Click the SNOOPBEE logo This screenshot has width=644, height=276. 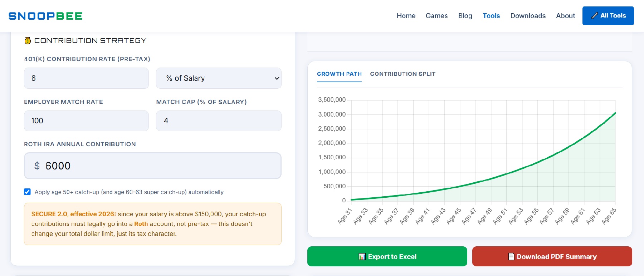(45, 16)
